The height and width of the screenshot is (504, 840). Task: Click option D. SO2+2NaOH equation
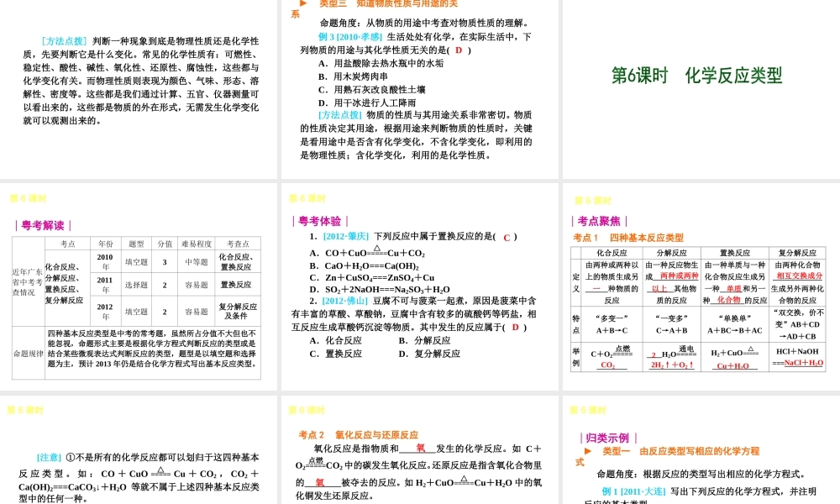380,289
